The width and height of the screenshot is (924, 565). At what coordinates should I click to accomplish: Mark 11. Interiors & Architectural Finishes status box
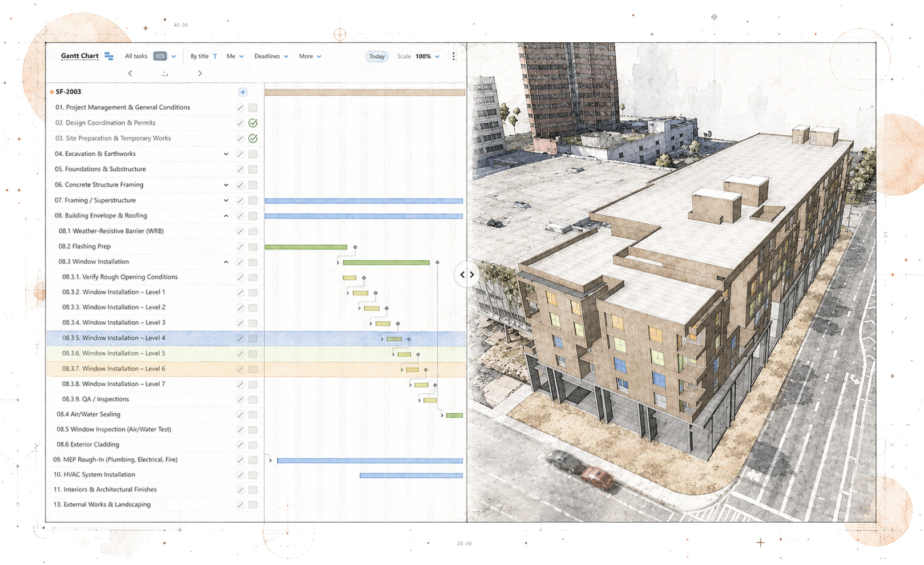(x=253, y=490)
